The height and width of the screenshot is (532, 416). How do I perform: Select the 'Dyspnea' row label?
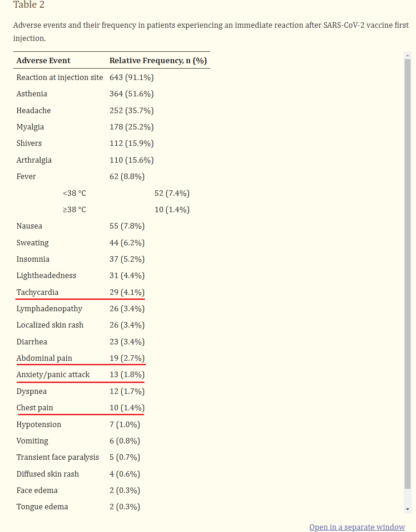click(31, 391)
